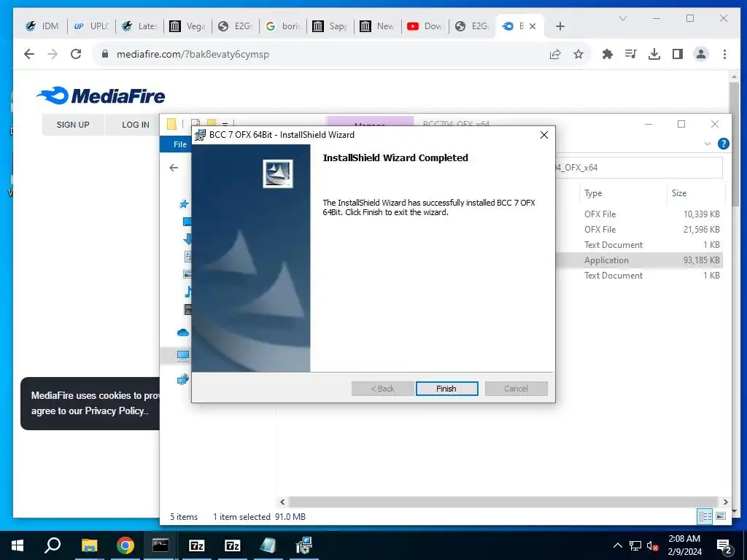Show hidden system tray icons

coord(617,545)
